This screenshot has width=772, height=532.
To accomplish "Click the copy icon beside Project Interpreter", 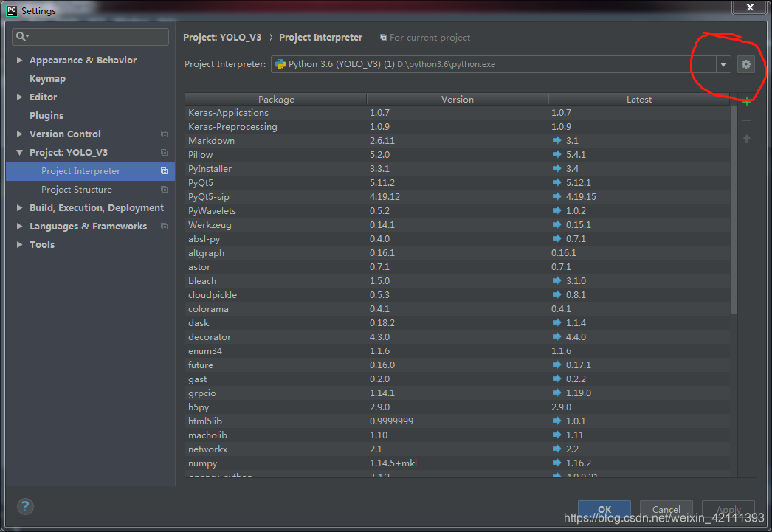I will click(x=164, y=170).
